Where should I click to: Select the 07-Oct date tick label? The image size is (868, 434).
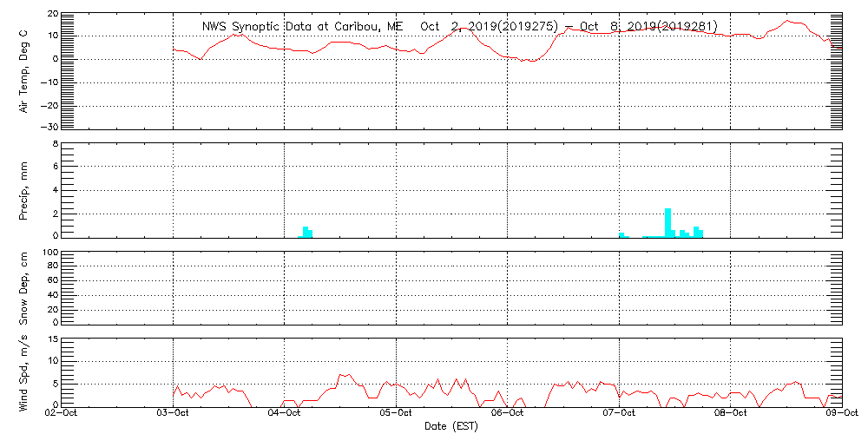(620, 414)
